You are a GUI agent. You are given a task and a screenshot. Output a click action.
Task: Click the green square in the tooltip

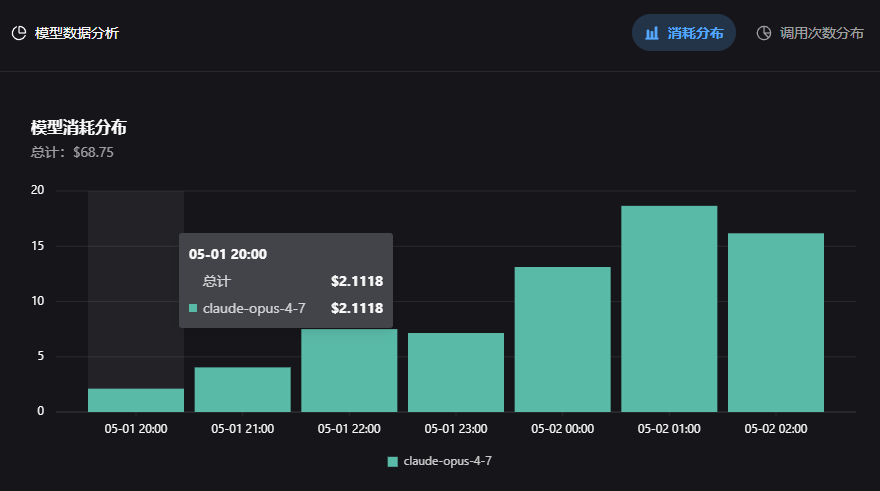pyautogui.click(x=193, y=308)
